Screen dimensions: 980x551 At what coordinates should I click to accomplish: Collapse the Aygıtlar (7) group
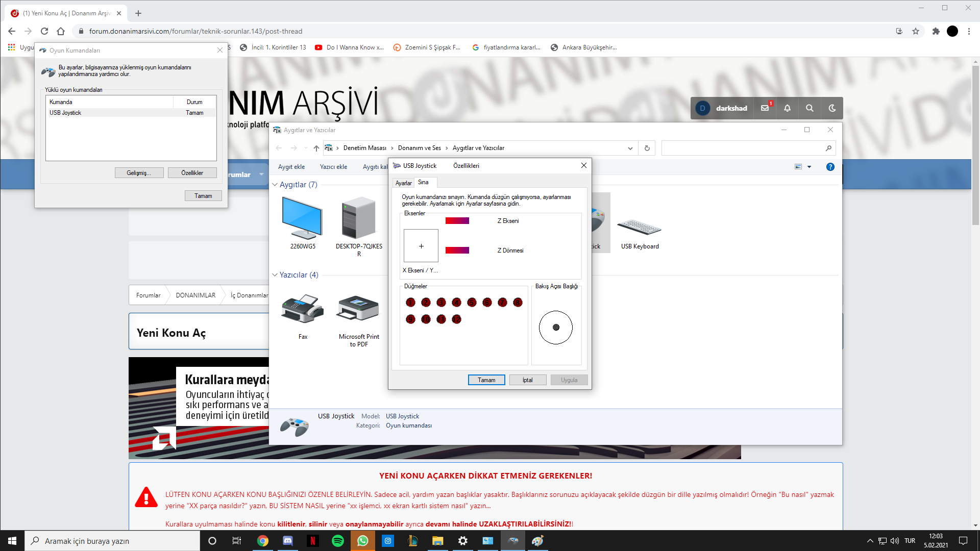pyautogui.click(x=275, y=185)
